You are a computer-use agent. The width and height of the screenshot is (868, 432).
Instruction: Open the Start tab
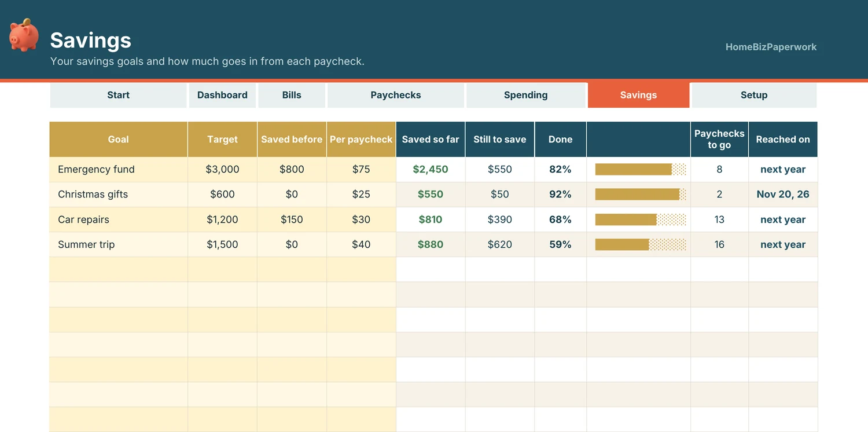[119, 95]
